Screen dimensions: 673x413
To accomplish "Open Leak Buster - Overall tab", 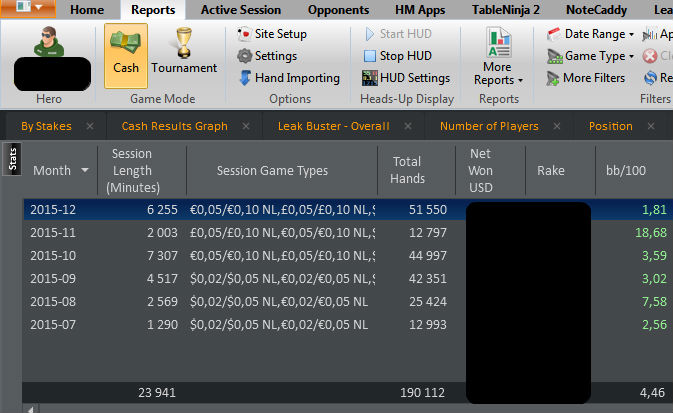I will click(333, 126).
